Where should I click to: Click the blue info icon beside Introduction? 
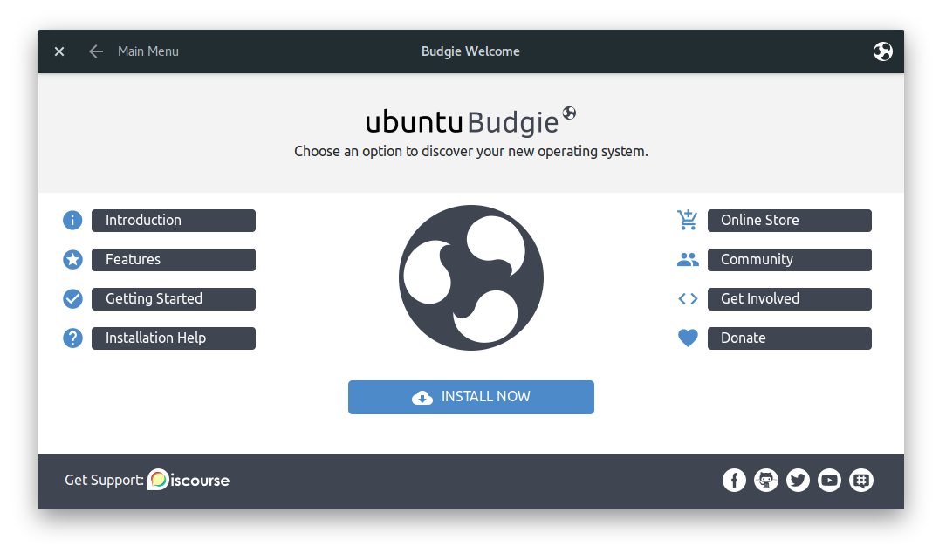pyautogui.click(x=72, y=221)
